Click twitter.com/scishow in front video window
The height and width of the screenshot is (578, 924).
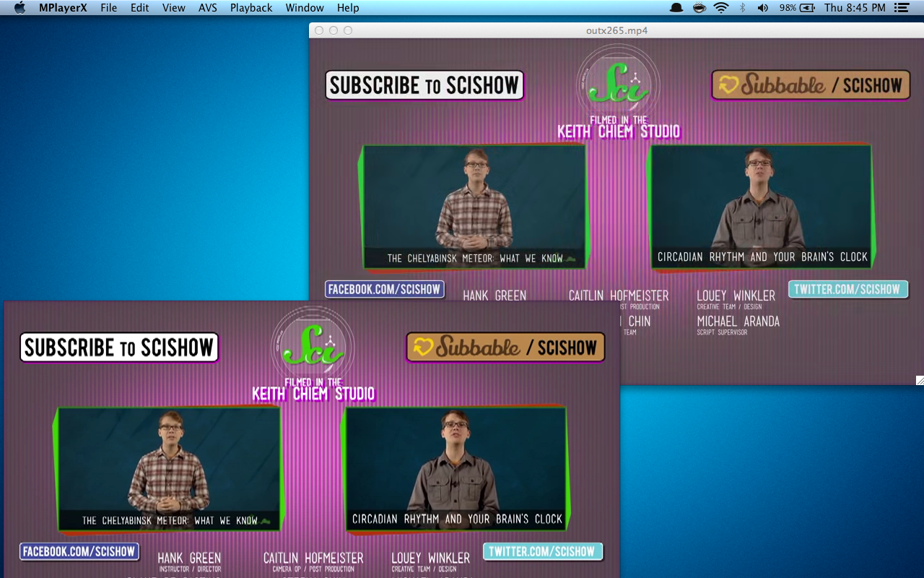coord(542,551)
